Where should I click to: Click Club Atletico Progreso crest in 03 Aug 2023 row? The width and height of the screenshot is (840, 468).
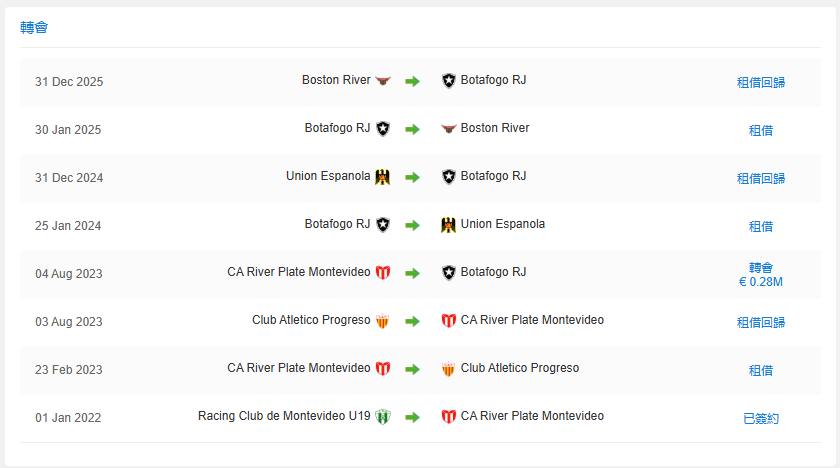click(382, 321)
